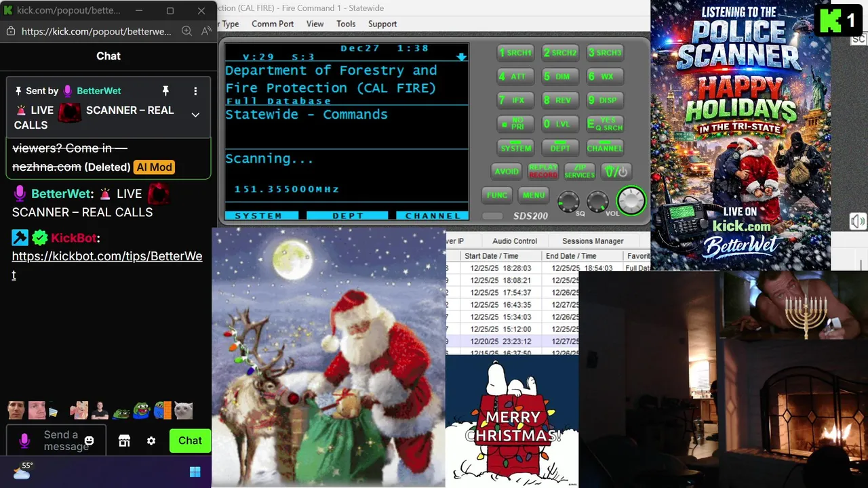868x488 pixels.
Task: Open chat settings gear
Action: click(151, 441)
